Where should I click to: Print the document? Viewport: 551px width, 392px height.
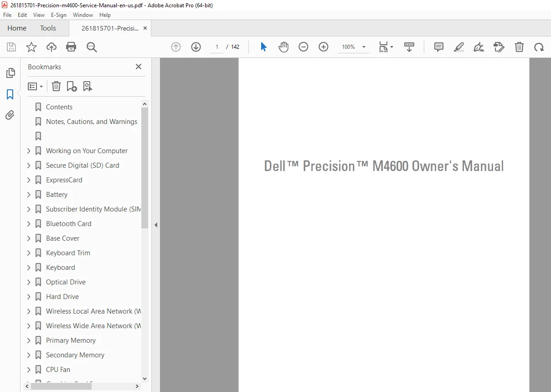tap(71, 47)
